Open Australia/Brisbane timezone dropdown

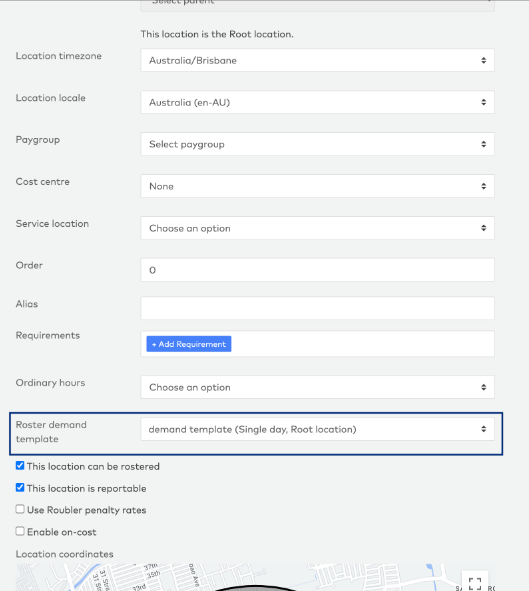coord(317,60)
